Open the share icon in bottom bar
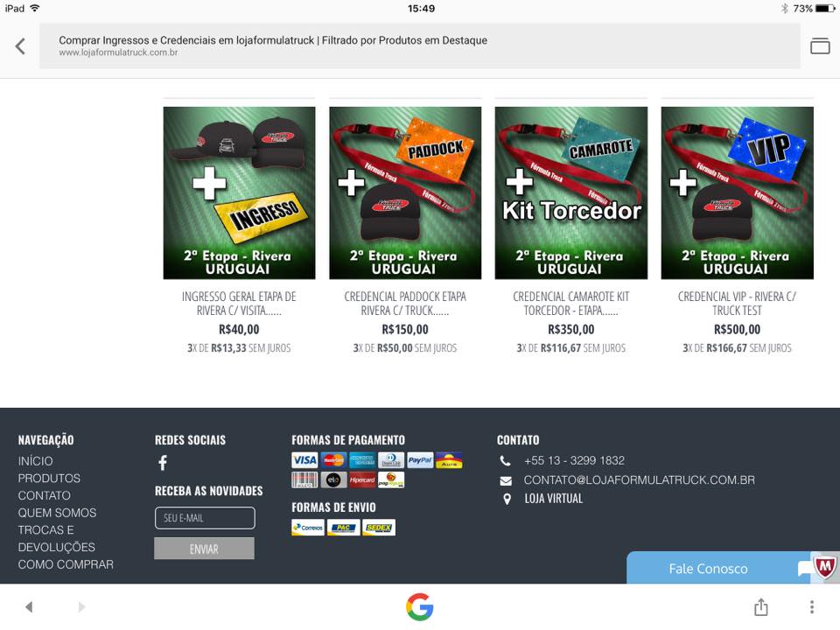Image resolution: width=840 pixels, height=630 pixels. (760, 607)
